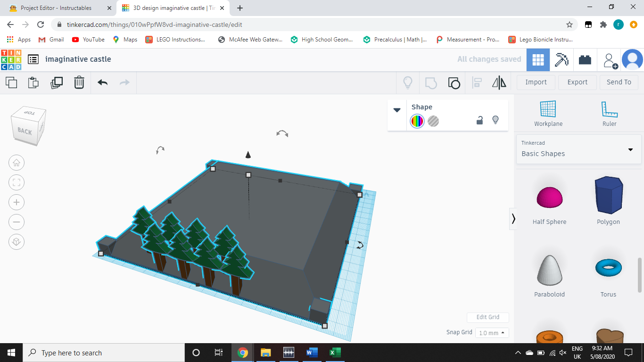The width and height of the screenshot is (644, 362).
Task: Click the black height cone handle
Action: [x=248, y=155]
